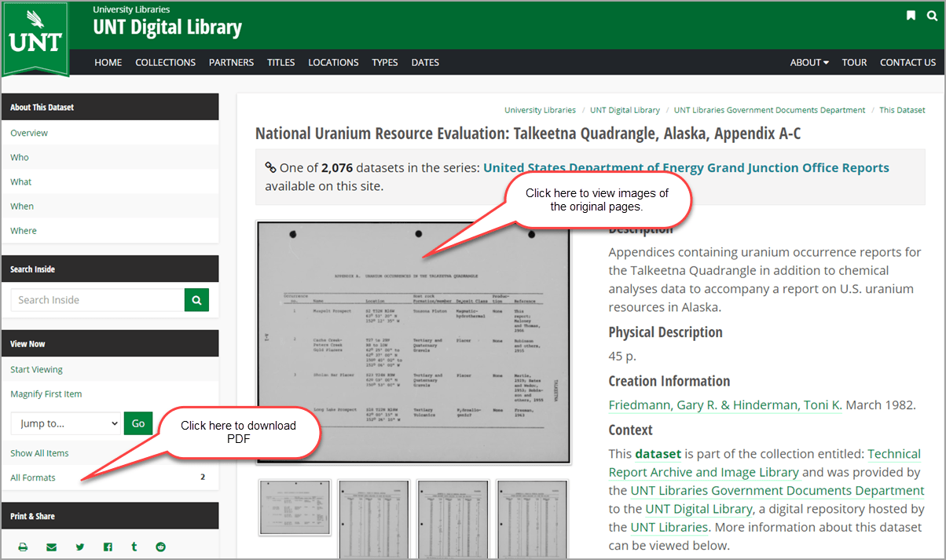Share the dataset via the email envelope icon
This screenshot has height=560, width=946.
pos(51,546)
